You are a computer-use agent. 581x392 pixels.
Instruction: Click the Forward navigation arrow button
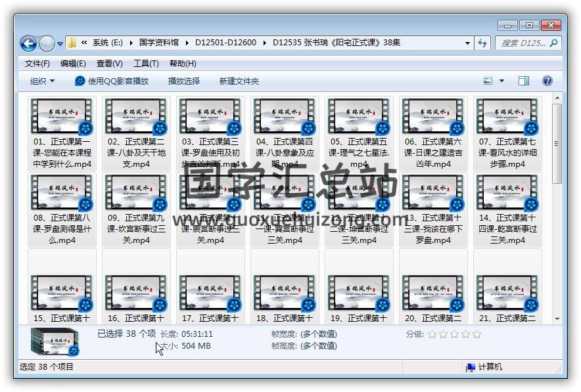pos(47,44)
